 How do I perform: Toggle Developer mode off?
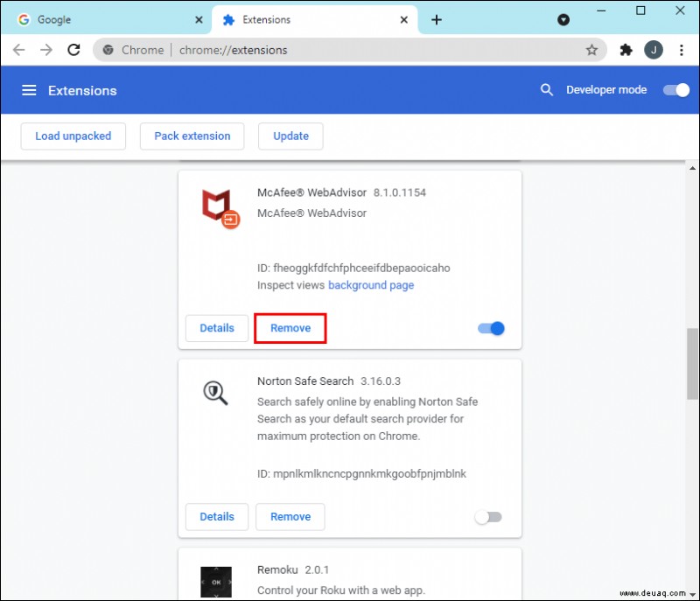676,90
